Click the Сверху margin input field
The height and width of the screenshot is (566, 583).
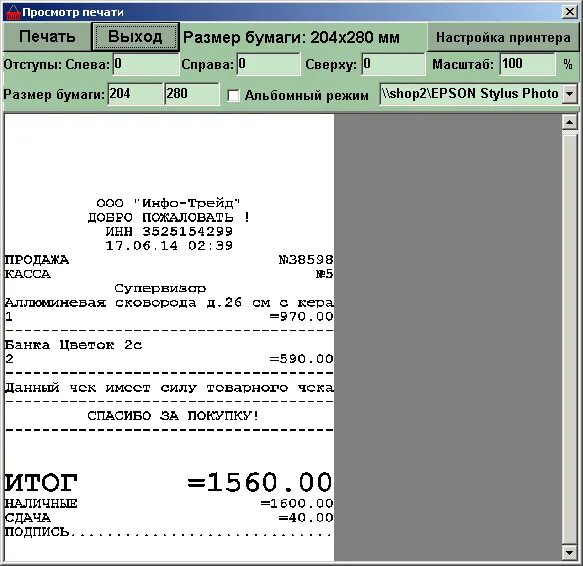click(393, 64)
